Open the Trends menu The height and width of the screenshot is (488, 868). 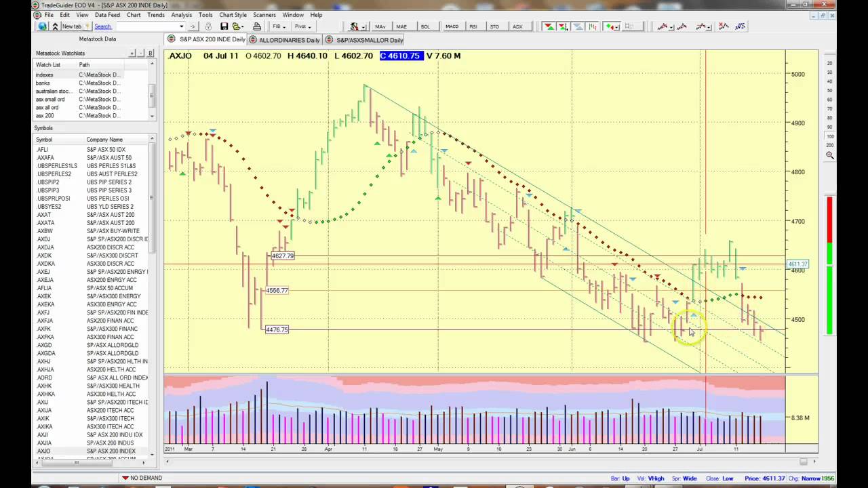(156, 14)
